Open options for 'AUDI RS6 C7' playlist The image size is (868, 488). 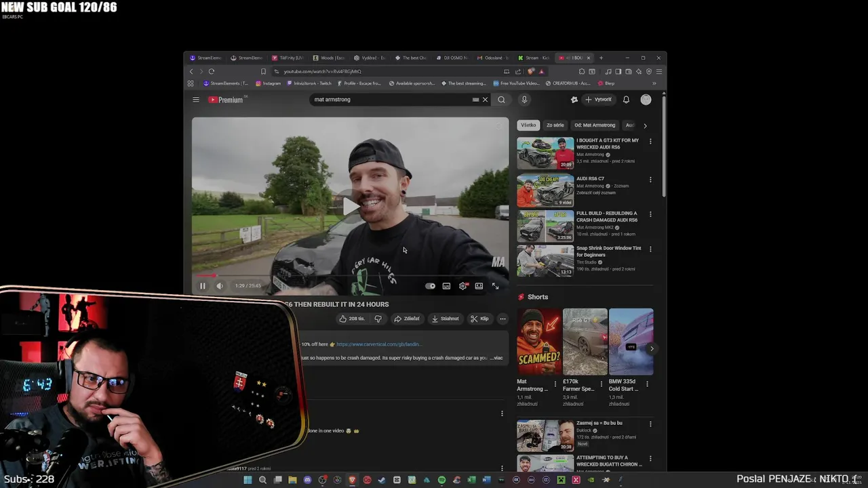(x=650, y=180)
